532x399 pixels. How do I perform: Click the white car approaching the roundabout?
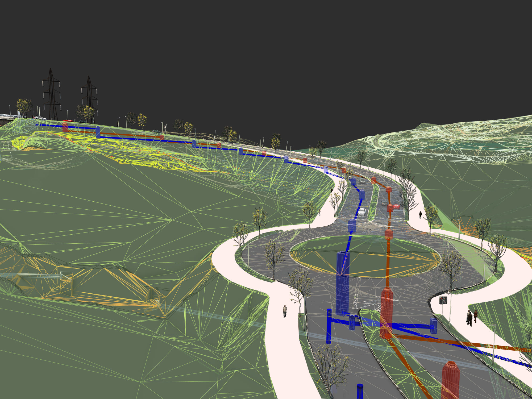pos(361,212)
